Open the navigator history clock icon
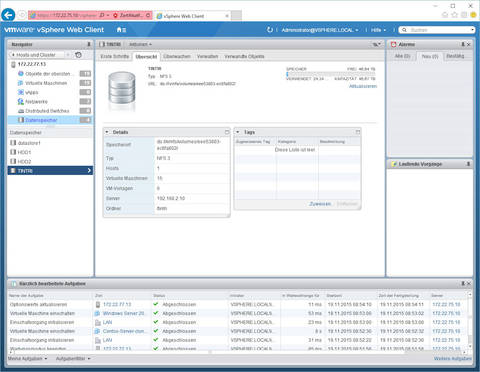Image resolution: width=480 pixels, height=372 pixels. [78, 55]
